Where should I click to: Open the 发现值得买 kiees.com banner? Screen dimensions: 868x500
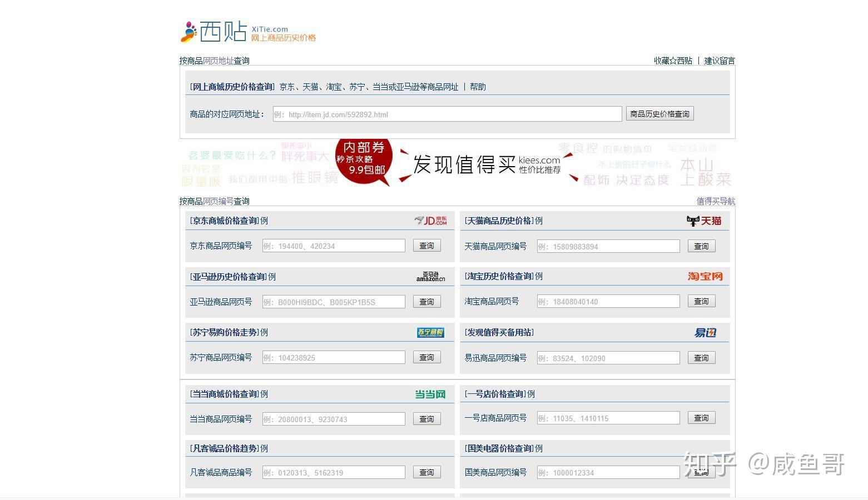coord(457,164)
